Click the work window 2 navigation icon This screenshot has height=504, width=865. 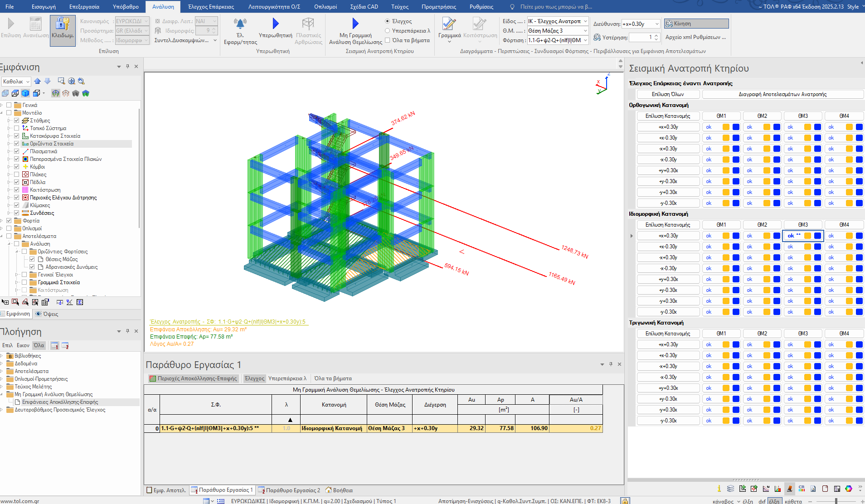[x=65, y=346]
